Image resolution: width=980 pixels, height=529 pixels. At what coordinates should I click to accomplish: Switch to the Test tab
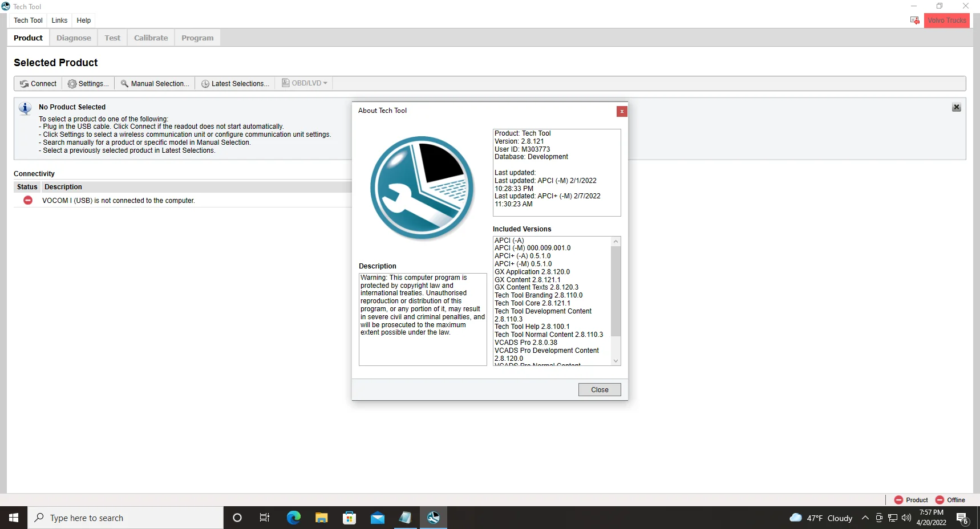tap(112, 38)
